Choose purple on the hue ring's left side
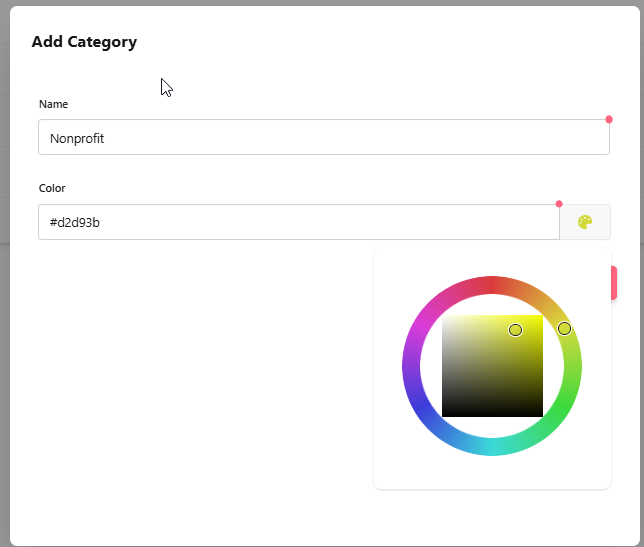 pyautogui.click(x=411, y=366)
